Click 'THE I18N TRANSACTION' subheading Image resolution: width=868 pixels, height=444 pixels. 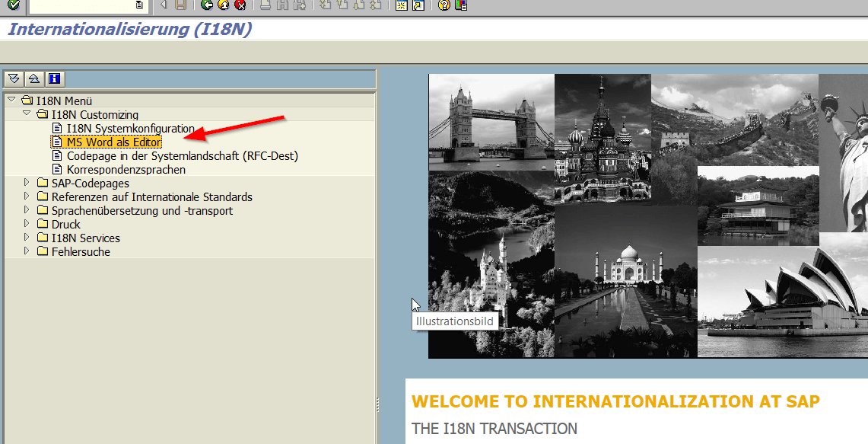pyautogui.click(x=494, y=429)
